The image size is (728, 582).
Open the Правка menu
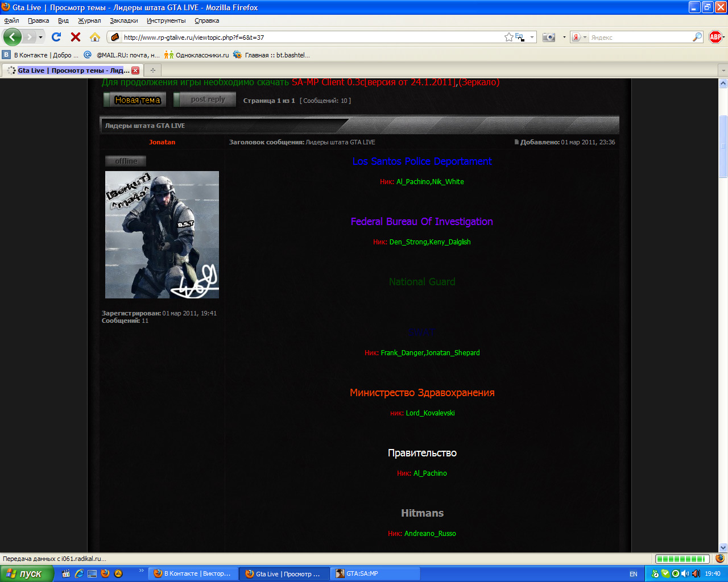point(38,20)
